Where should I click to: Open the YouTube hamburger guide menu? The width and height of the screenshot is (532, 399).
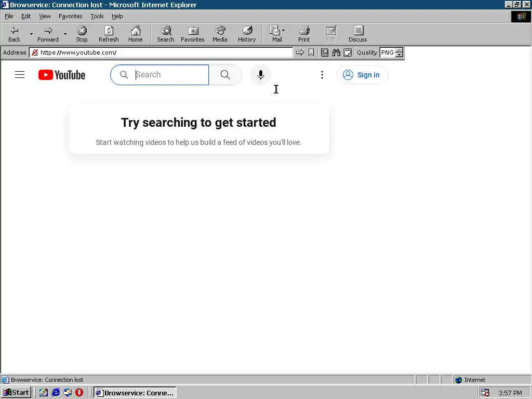[x=20, y=75]
